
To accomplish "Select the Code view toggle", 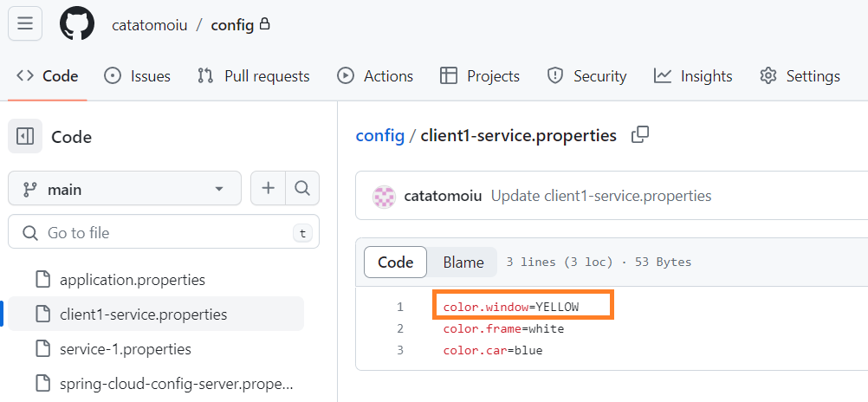I will (396, 263).
